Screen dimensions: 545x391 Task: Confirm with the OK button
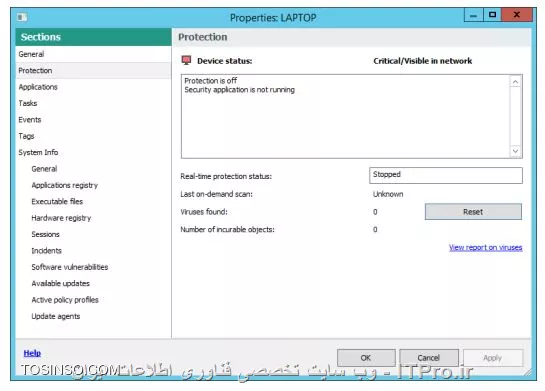[x=366, y=358]
